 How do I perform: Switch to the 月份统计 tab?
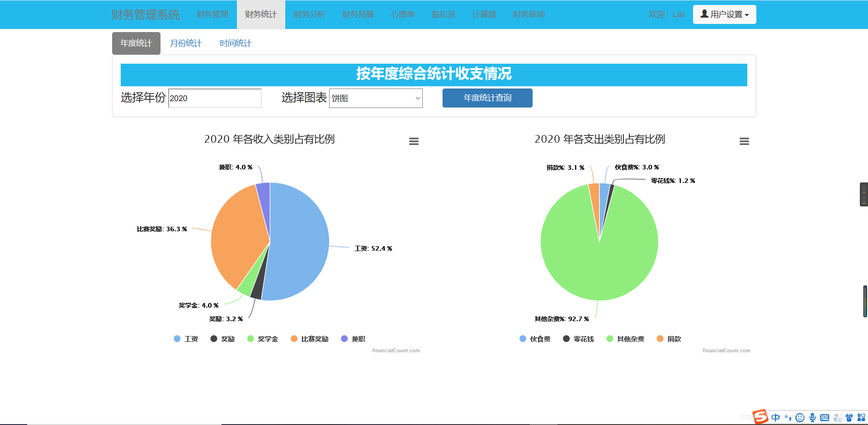coord(186,43)
